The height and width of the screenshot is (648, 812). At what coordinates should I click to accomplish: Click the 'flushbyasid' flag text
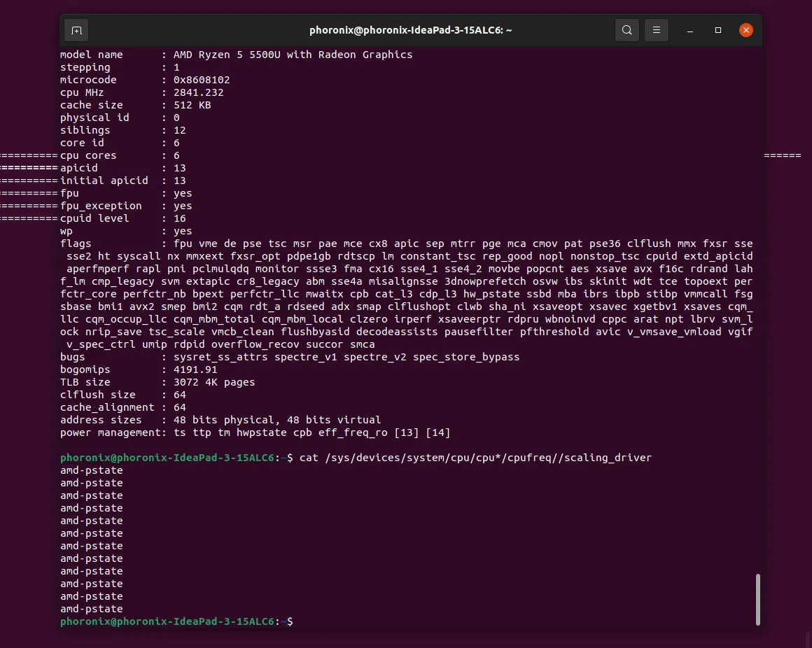[x=315, y=332]
